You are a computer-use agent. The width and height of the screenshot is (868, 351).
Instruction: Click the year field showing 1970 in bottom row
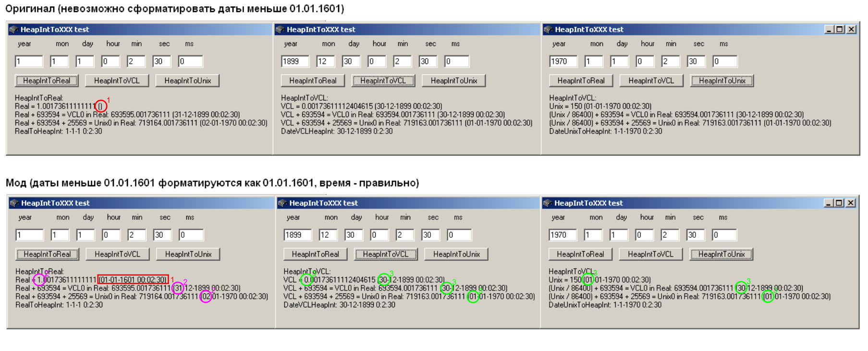click(563, 235)
